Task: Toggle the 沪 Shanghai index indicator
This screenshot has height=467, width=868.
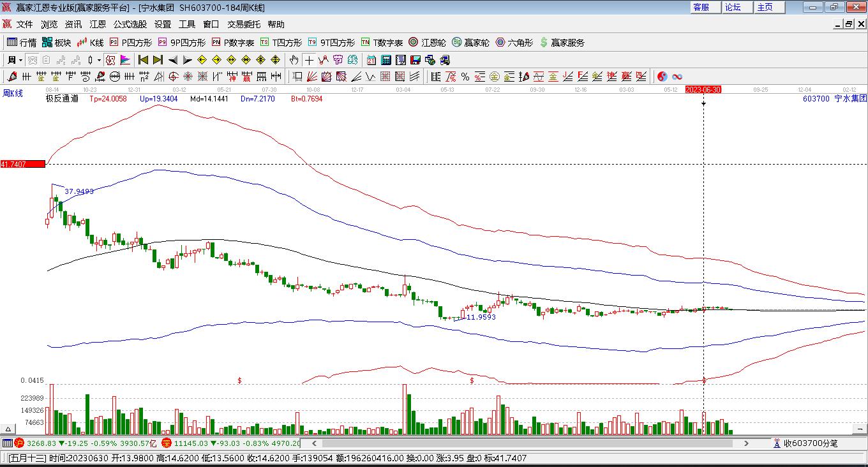Action: (x=19, y=443)
